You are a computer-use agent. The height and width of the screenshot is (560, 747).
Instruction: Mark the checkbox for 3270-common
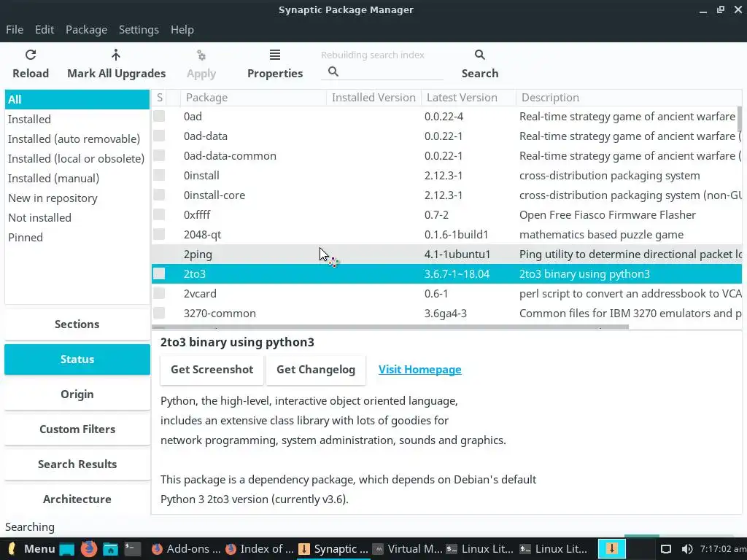pos(159,314)
